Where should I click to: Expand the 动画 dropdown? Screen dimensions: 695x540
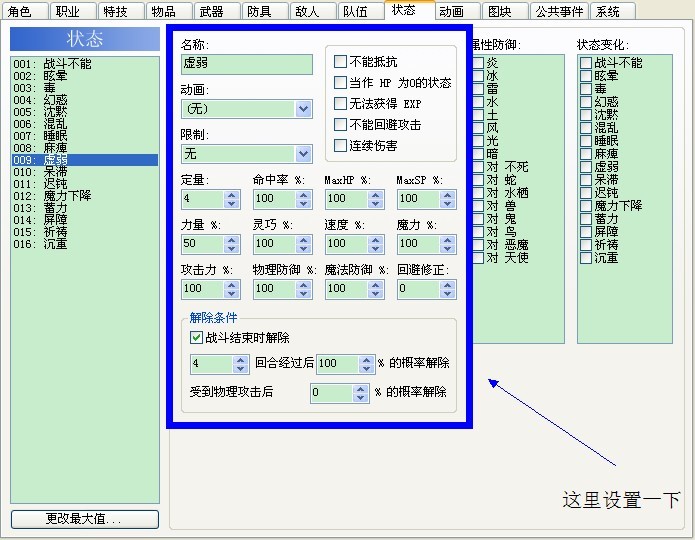click(x=303, y=109)
